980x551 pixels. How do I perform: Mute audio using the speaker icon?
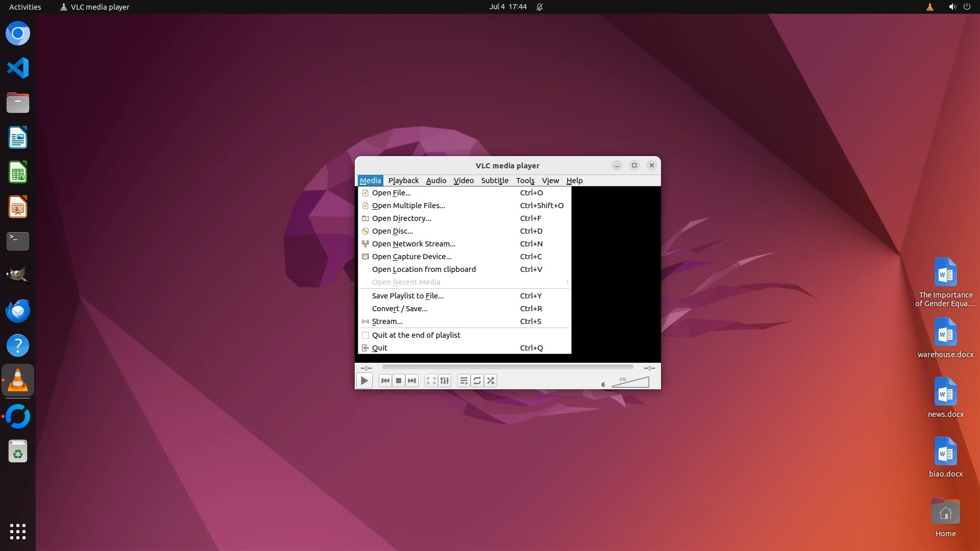(603, 385)
